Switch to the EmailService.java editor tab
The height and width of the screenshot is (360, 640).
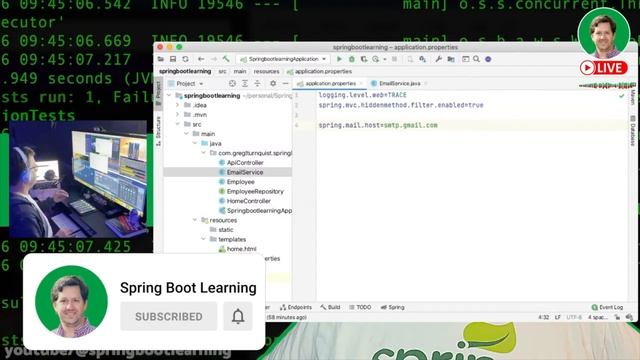click(399, 83)
